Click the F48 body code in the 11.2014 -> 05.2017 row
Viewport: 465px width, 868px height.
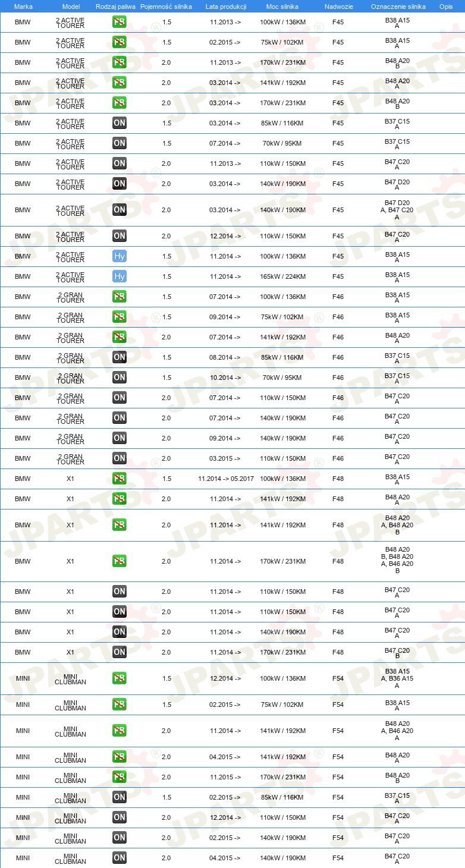[x=338, y=479]
